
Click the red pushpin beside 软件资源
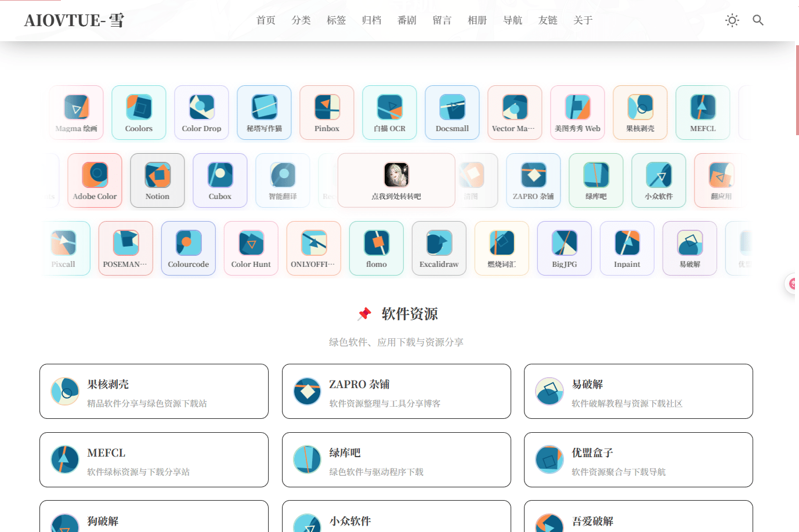(364, 314)
